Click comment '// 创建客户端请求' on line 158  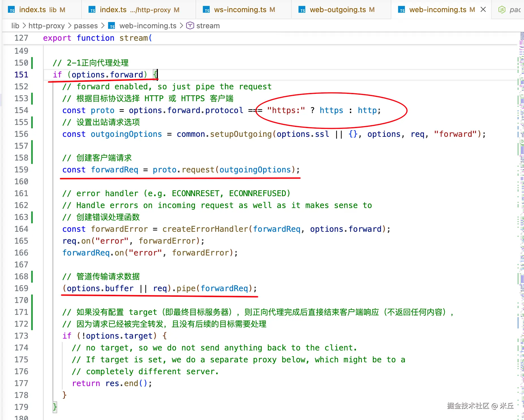(97, 158)
